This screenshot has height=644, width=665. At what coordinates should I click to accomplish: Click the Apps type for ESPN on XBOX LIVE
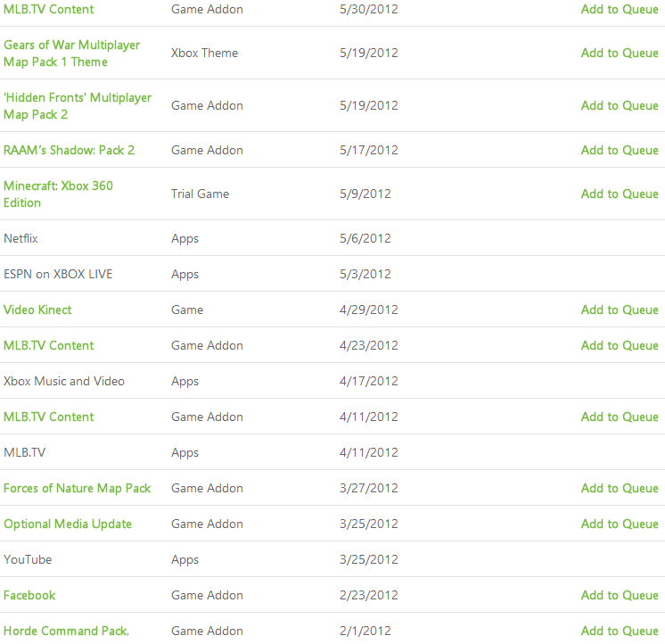click(185, 275)
